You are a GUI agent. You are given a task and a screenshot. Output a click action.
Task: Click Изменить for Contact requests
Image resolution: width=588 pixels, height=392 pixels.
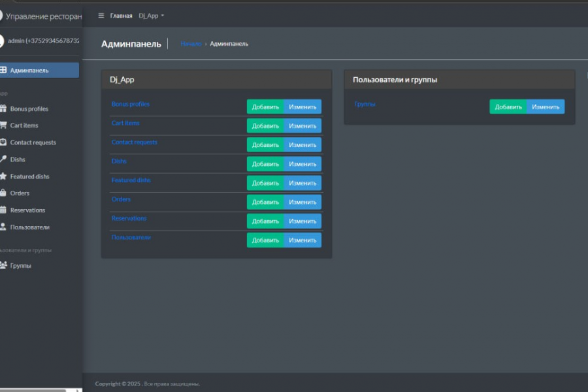tap(302, 145)
